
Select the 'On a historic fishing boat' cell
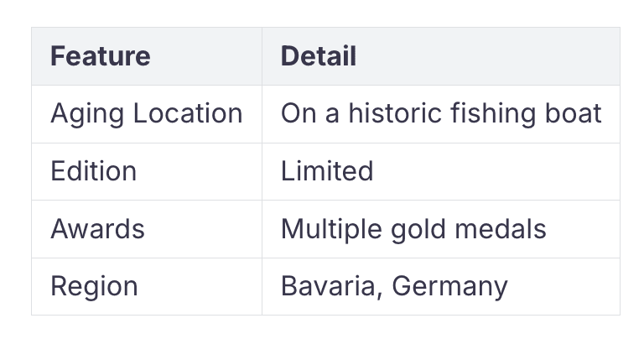point(441,114)
